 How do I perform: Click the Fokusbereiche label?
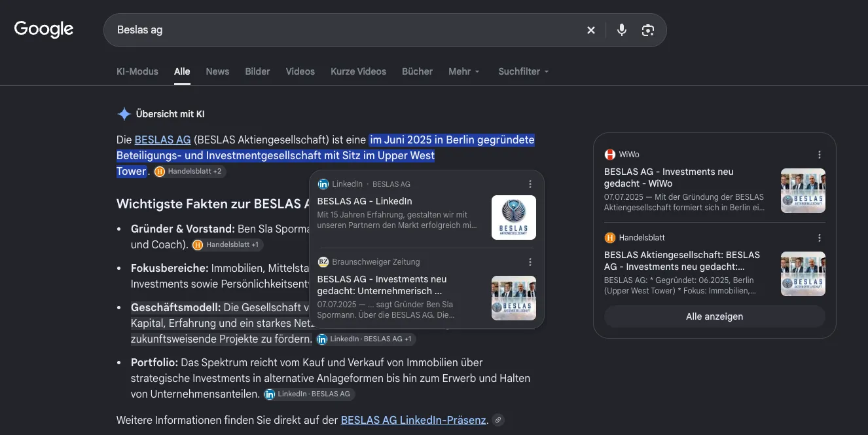click(170, 268)
